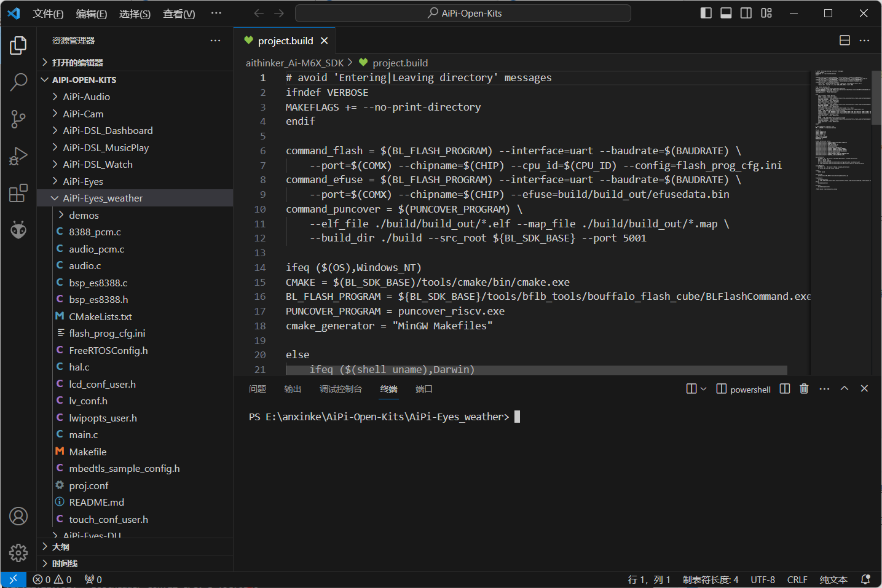Switch to the 问题 panel tab

click(258, 389)
